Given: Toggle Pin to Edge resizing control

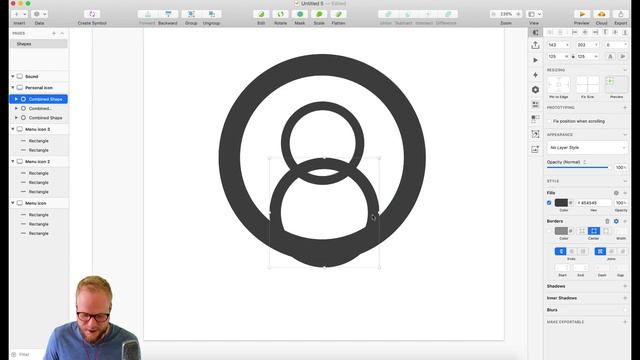Looking at the screenshot, I should (x=558, y=85).
